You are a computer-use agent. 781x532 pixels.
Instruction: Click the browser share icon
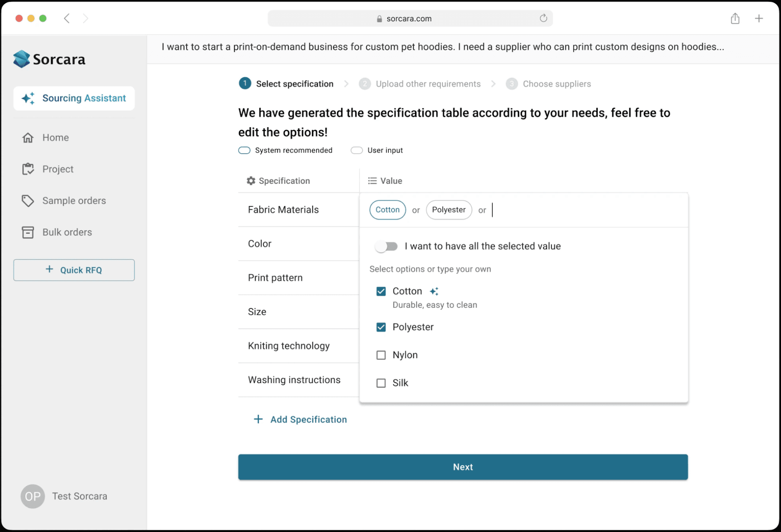click(x=735, y=18)
